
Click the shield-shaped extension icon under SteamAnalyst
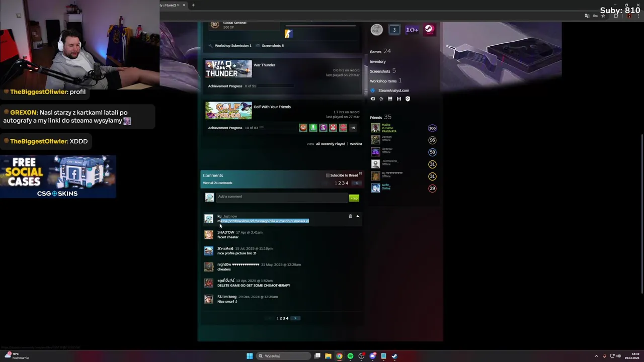(408, 99)
